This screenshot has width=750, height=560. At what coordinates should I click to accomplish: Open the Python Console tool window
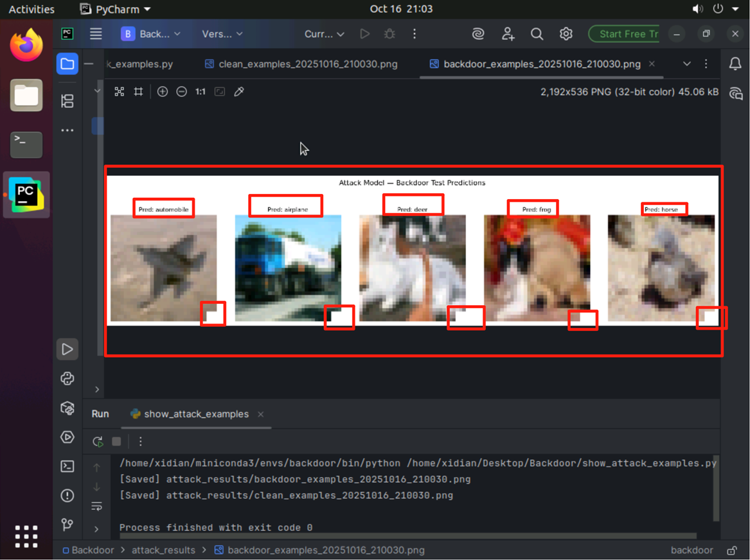coord(67,379)
